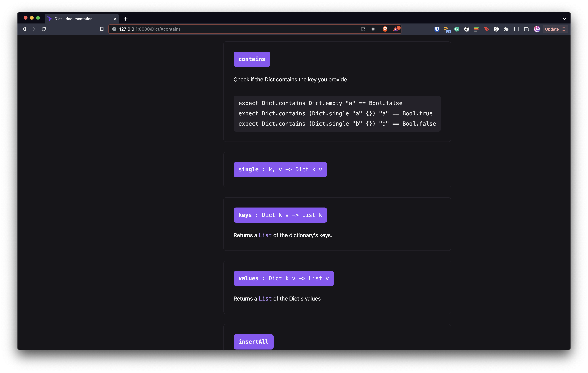Bookmark this page with the bookmark icon
This screenshot has width=588, height=373.
point(102,29)
